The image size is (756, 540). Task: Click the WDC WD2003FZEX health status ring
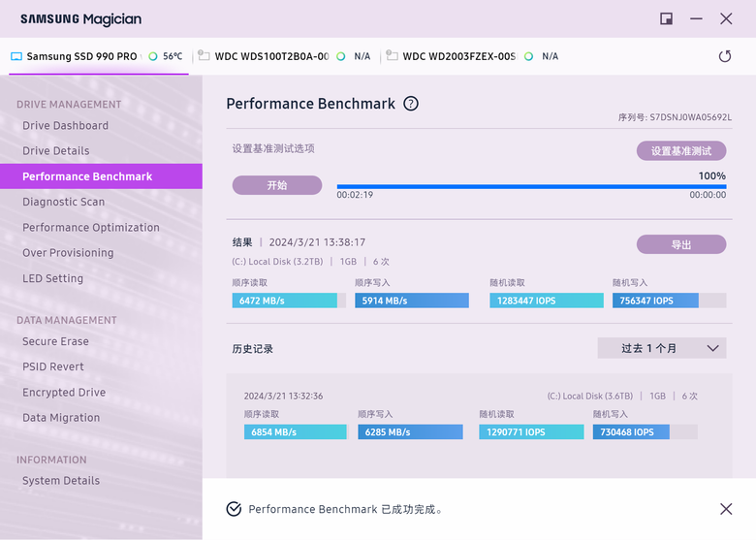click(529, 56)
